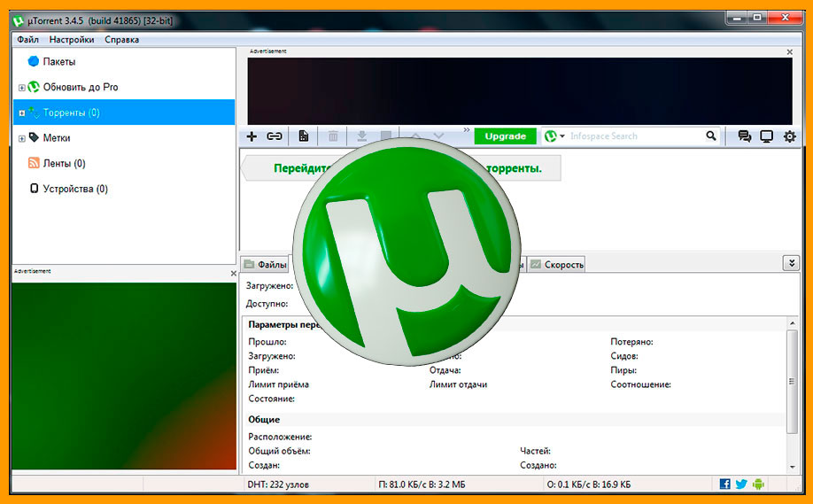Open the Файл menu
Screen dimensions: 813x504
[x=28, y=39]
